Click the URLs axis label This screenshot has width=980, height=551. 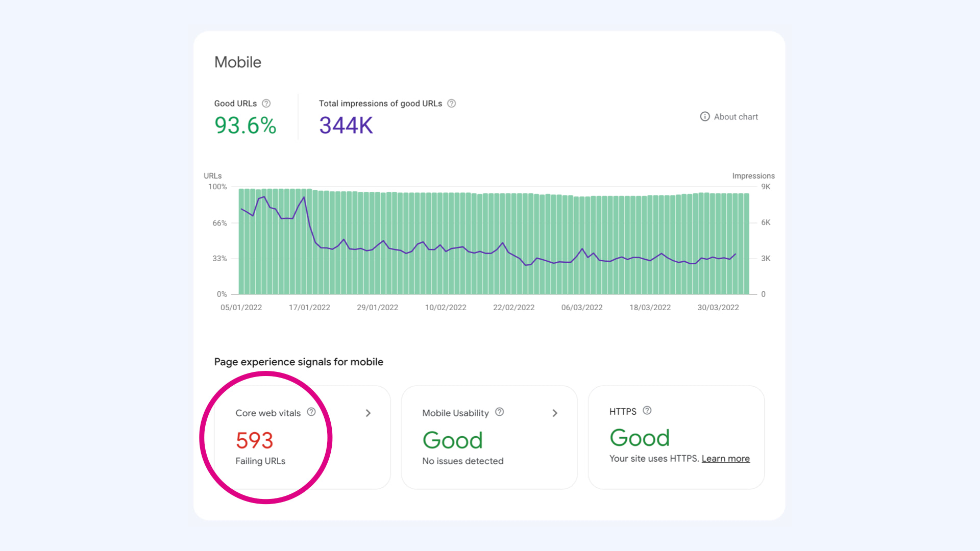pyautogui.click(x=212, y=176)
